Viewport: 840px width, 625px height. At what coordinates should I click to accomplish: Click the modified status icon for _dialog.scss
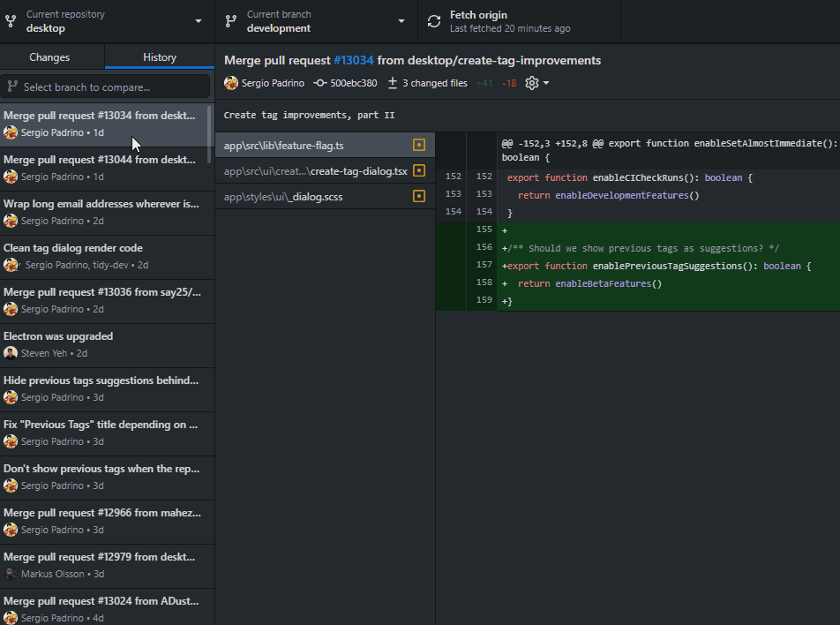pyautogui.click(x=419, y=196)
